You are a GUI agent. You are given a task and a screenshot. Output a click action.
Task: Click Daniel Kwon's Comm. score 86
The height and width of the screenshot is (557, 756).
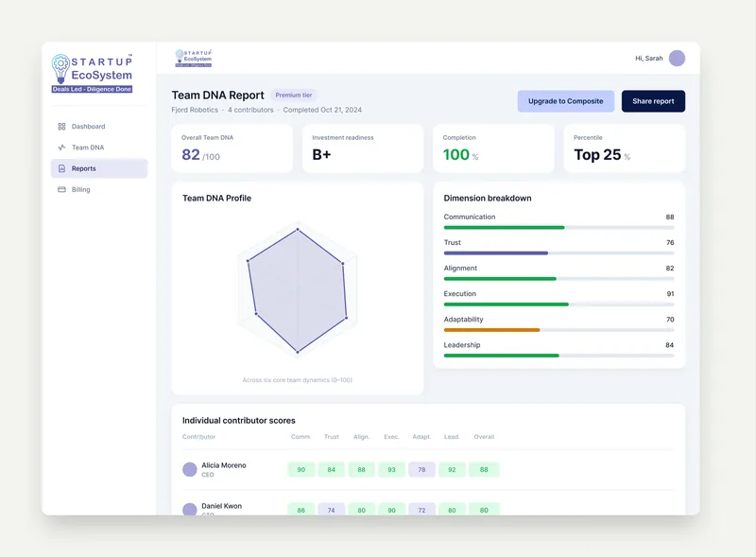(x=301, y=509)
